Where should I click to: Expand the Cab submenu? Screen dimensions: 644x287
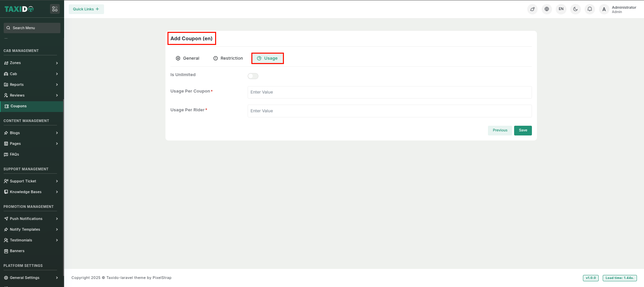(x=30, y=74)
